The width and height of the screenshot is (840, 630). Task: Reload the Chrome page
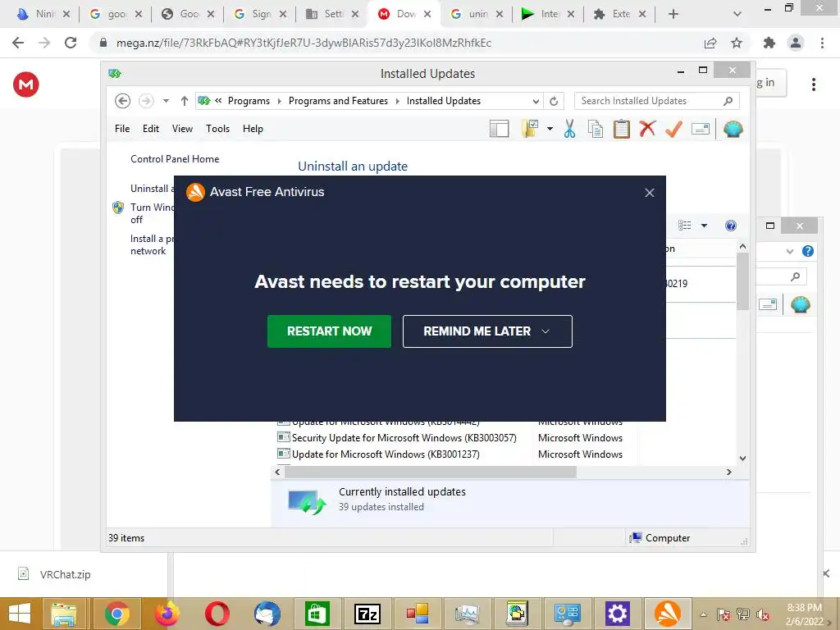71,43
